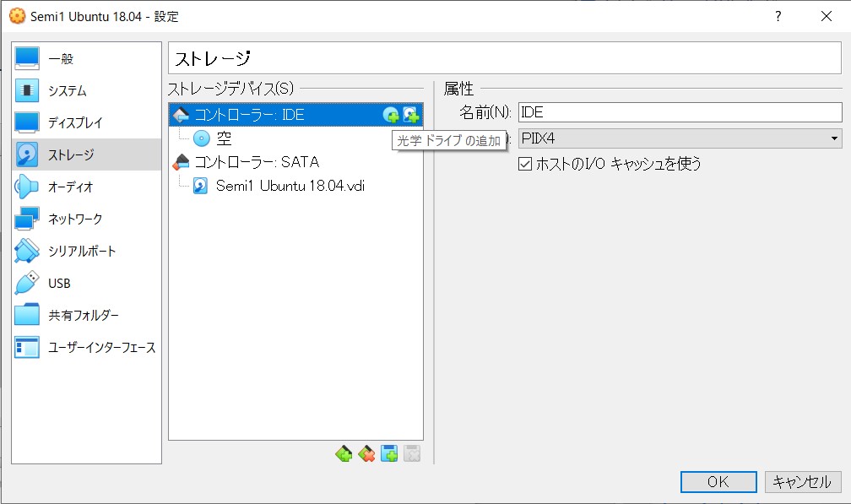Click the 名前 field containing IDE
This screenshot has width=851, height=504.
pyautogui.click(x=680, y=112)
